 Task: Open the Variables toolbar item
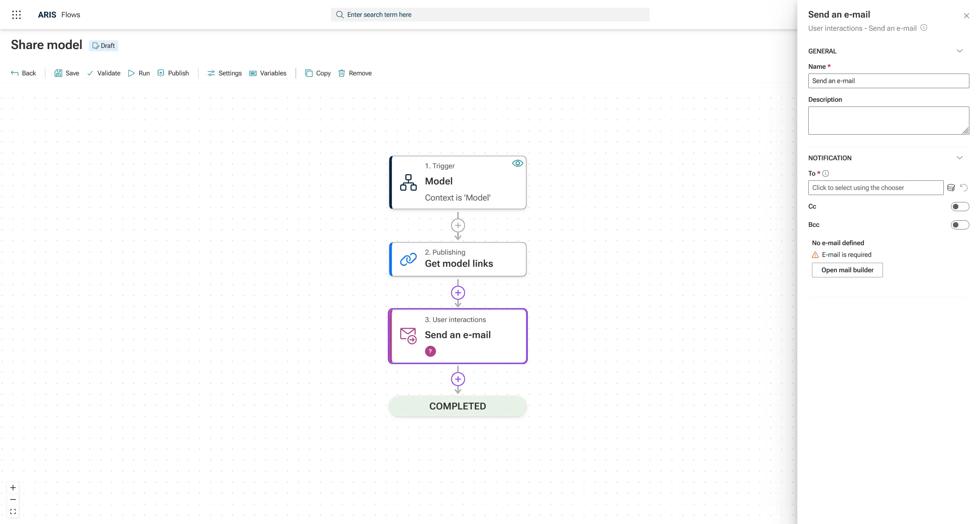268,73
